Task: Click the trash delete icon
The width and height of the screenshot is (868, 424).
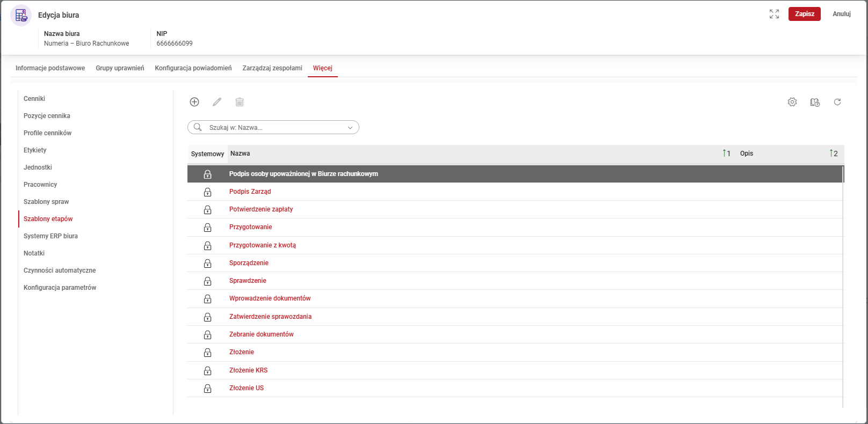Action: [240, 102]
